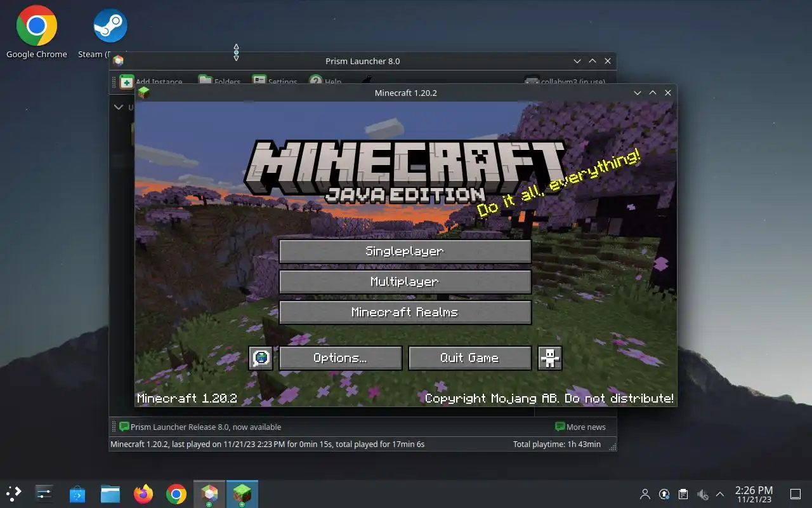The width and height of the screenshot is (812, 508).
Task: Click the Copyright Mojang AB text
Action: coord(549,398)
